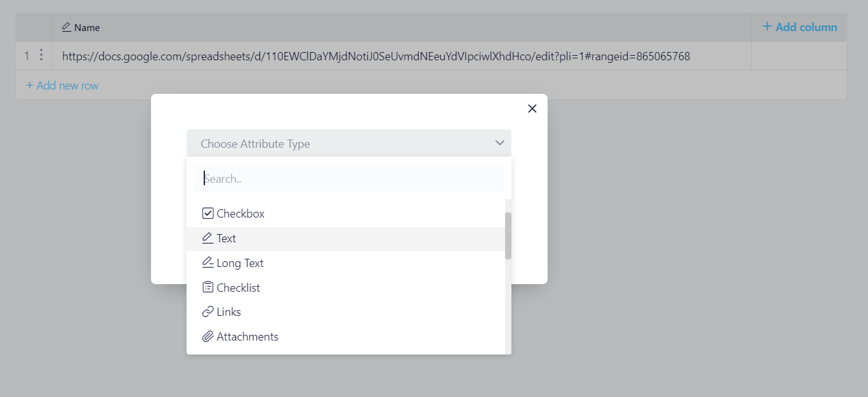Click the Links chain icon
Viewport: 868px width, 397px height.
[207, 312]
